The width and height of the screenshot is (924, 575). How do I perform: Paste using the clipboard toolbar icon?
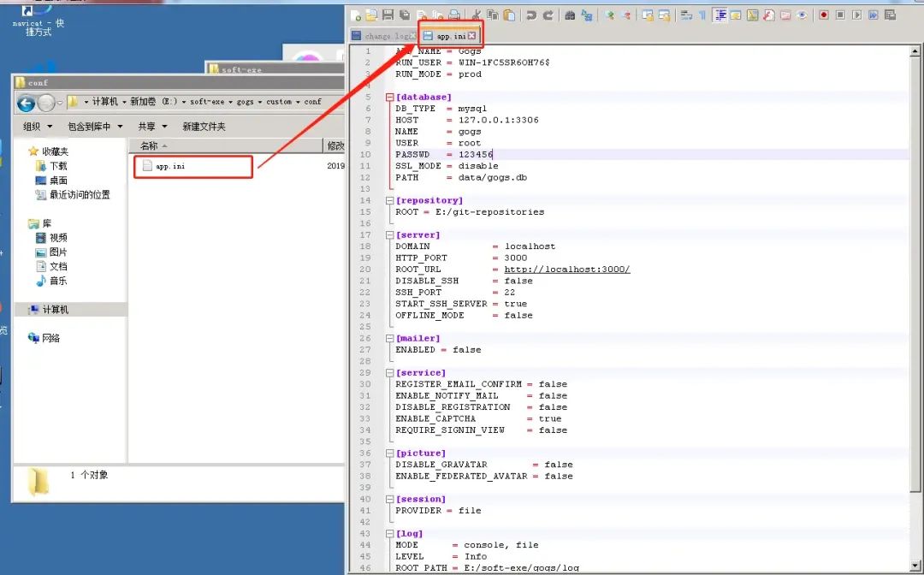[509, 15]
